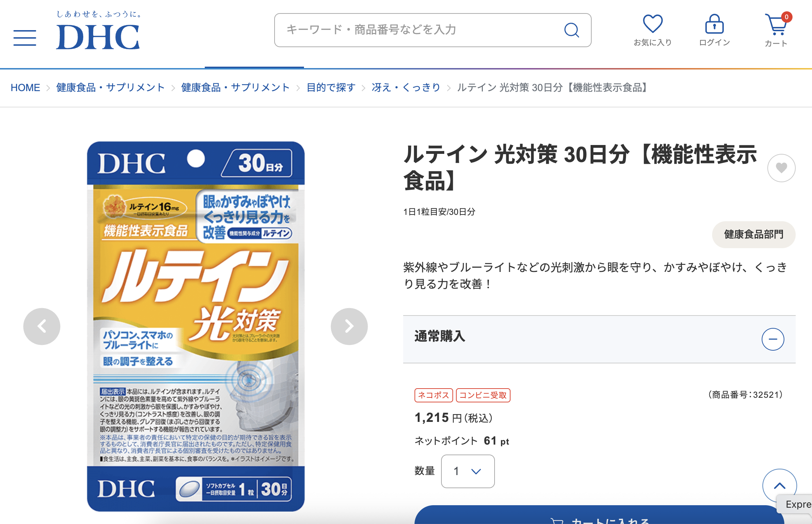Click ネットポイント 61 pt text

point(462,441)
